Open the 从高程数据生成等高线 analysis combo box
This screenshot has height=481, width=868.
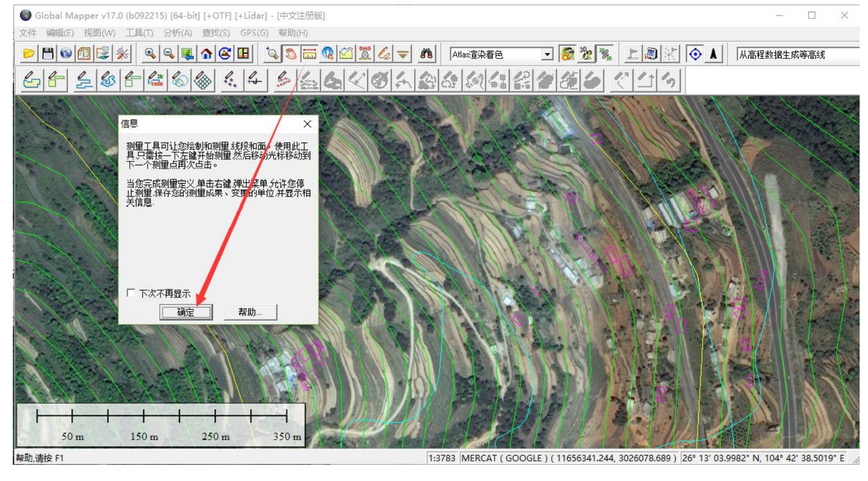tap(798, 55)
